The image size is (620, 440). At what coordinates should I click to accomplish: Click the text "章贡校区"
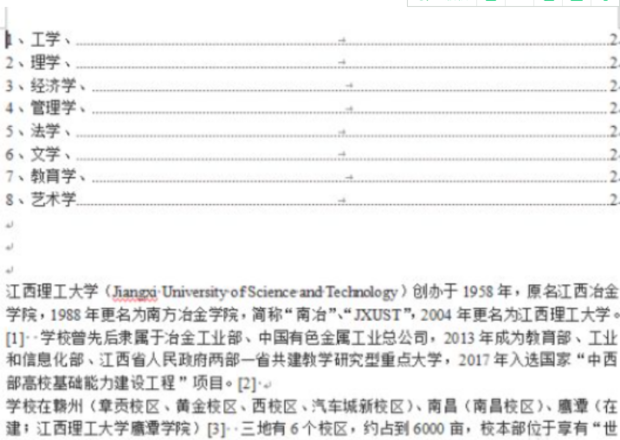[129, 406]
